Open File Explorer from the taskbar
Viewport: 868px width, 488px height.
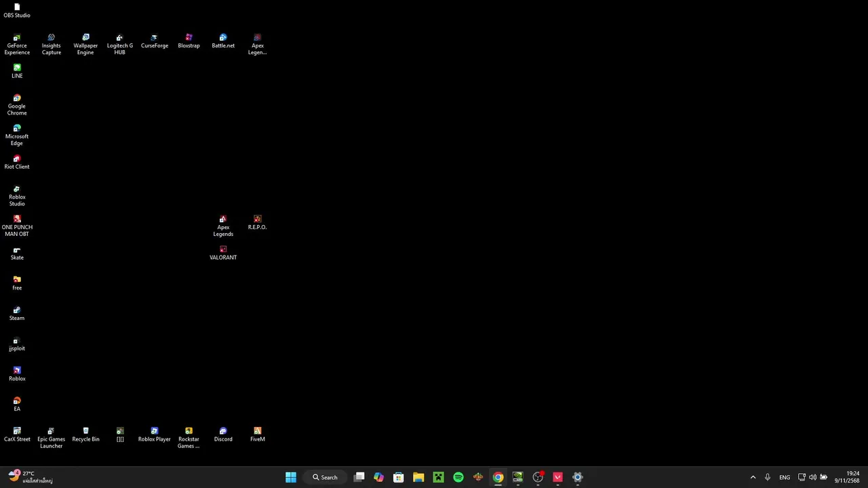point(418,477)
